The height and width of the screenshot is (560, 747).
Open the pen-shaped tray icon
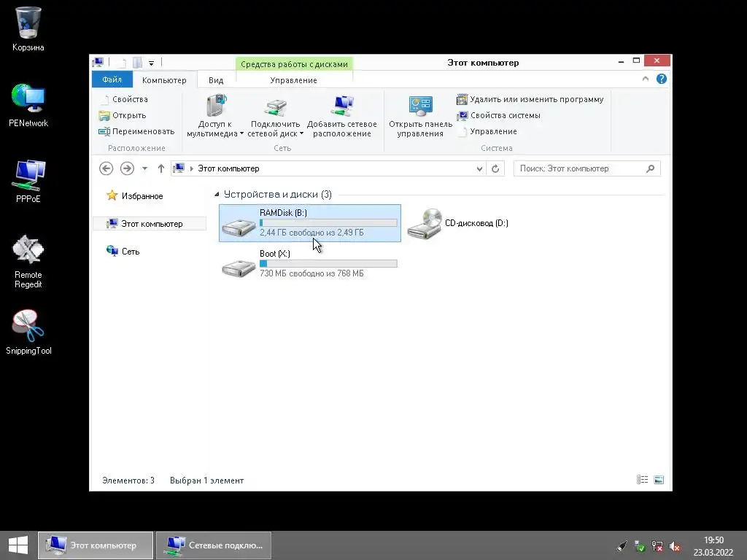[x=622, y=547]
